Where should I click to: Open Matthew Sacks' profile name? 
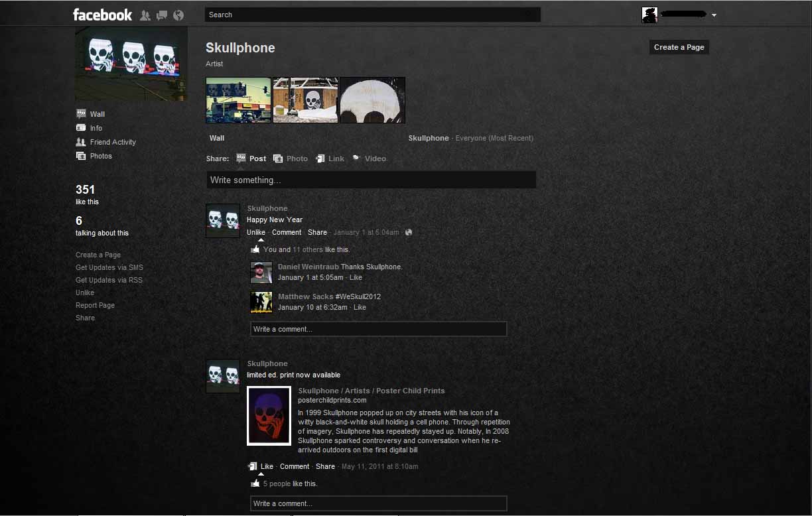305,296
